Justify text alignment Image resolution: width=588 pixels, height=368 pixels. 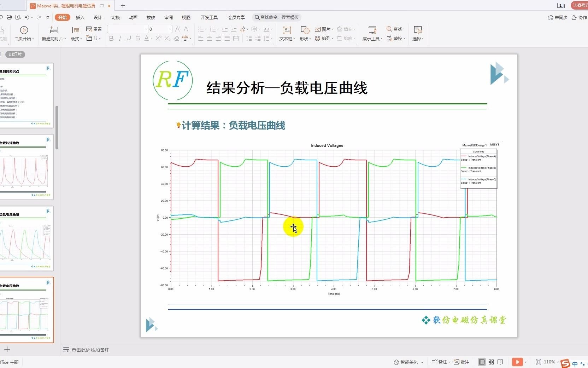point(227,38)
